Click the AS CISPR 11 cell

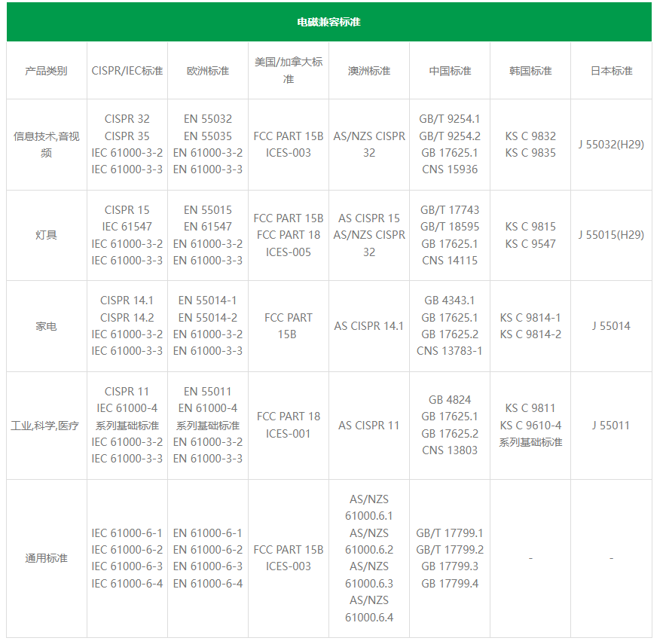click(368, 426)
